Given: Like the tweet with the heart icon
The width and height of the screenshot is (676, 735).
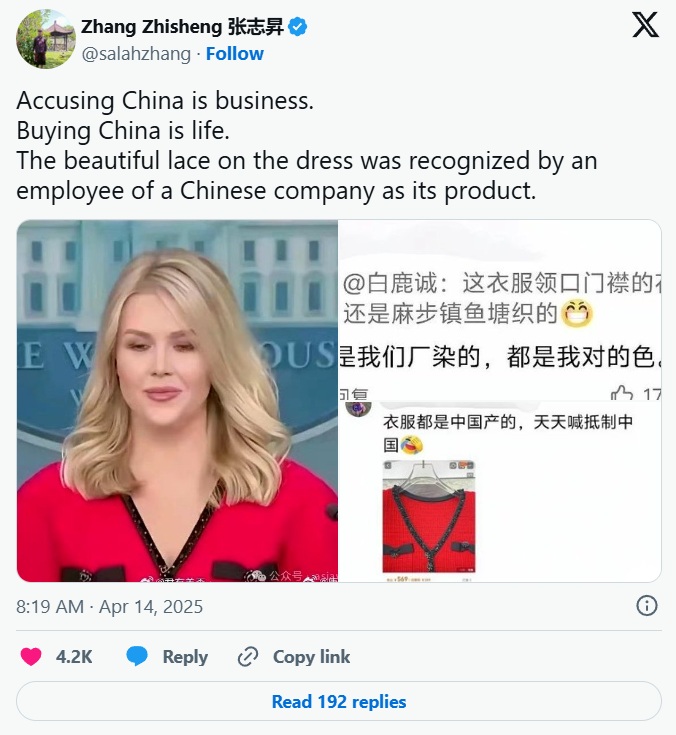Looking at the screenshot, I should pos(31,657).
